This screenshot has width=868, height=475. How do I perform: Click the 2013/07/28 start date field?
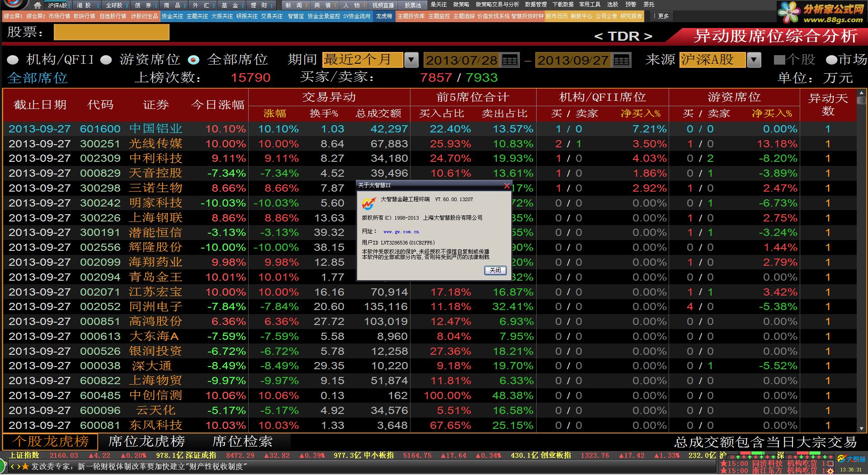click(462, 60)
